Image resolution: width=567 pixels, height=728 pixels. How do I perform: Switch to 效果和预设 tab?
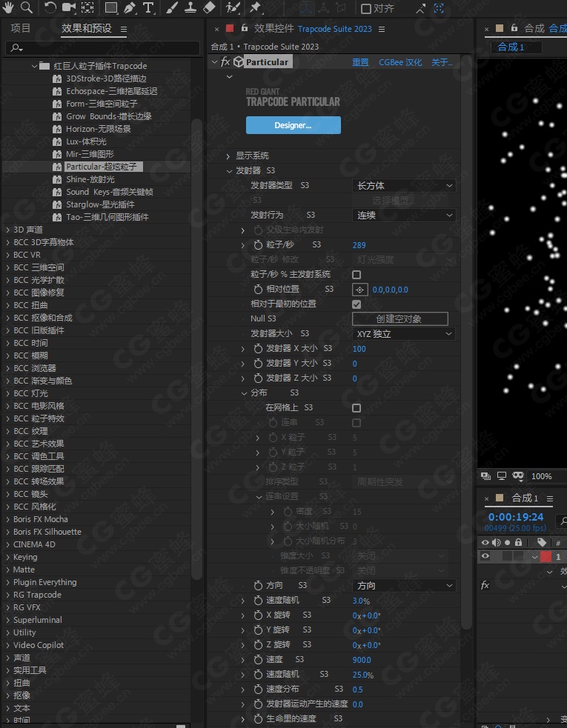pyautogui.click(x=87, y=28)
